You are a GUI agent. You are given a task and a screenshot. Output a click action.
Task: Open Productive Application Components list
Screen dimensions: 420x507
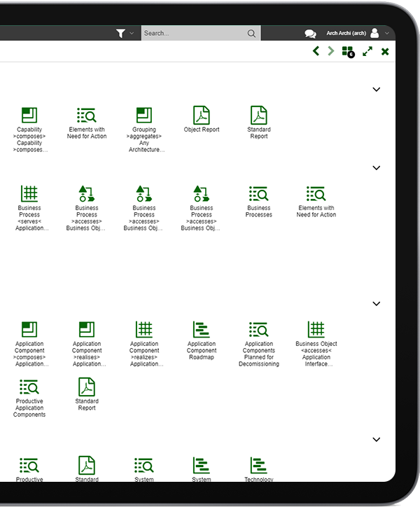[29, 397]
